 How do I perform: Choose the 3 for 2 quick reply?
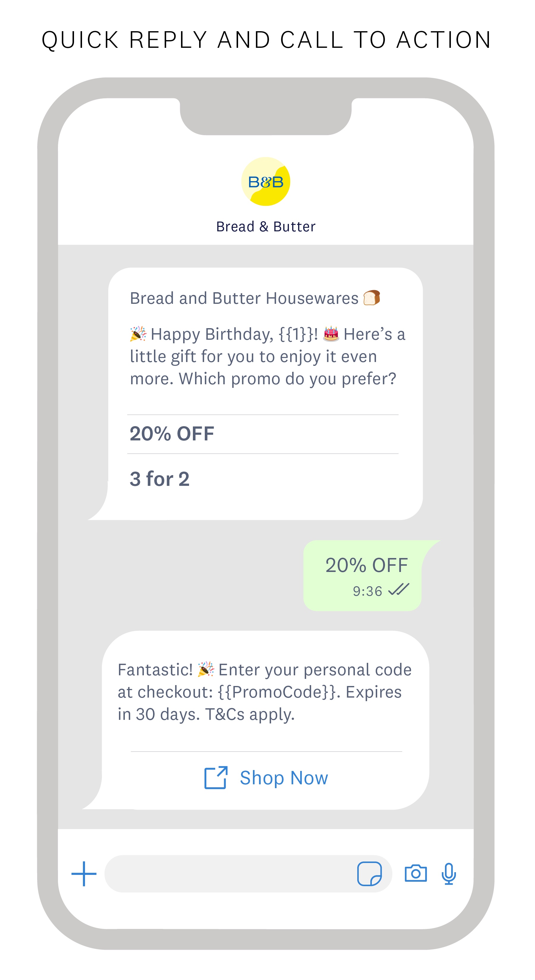tap(160, 479)
